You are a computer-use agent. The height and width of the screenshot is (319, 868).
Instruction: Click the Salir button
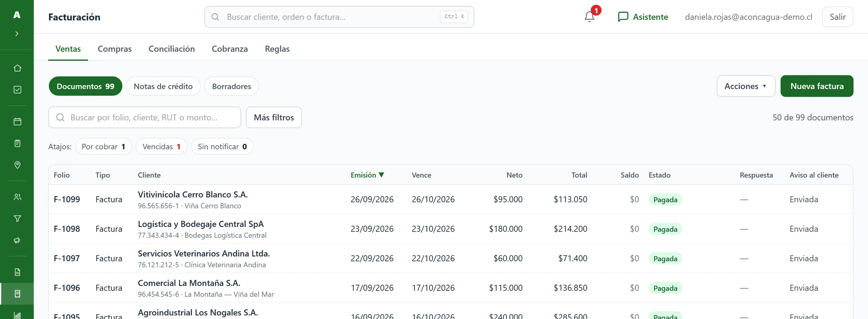[x=838, y=17]
